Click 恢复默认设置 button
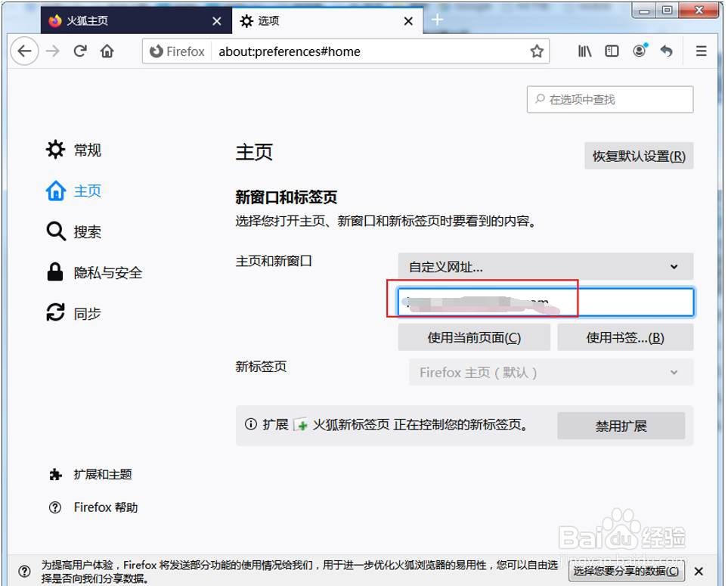728x586 pixels. pos(639,156)
